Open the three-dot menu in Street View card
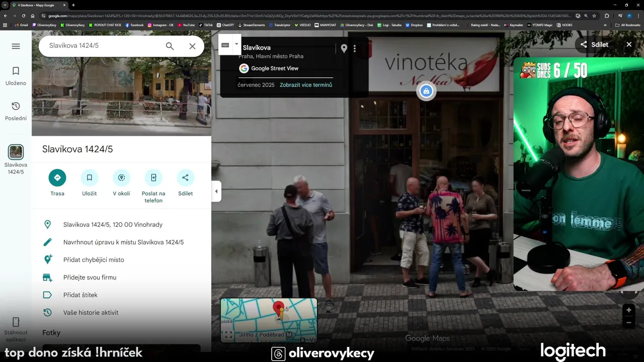The height and width of the screenshot is (362, 644). tap(355, 48)
